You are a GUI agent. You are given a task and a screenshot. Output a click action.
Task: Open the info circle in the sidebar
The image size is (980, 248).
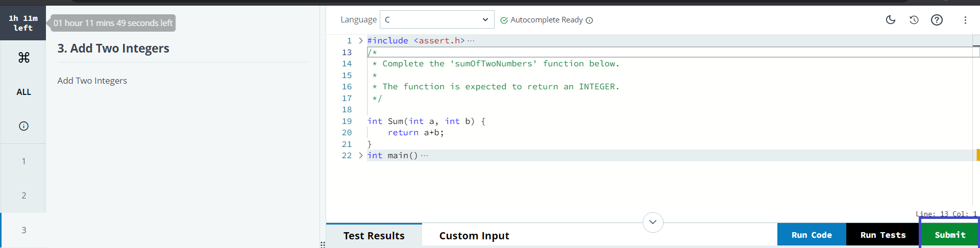tap(23, 126)
